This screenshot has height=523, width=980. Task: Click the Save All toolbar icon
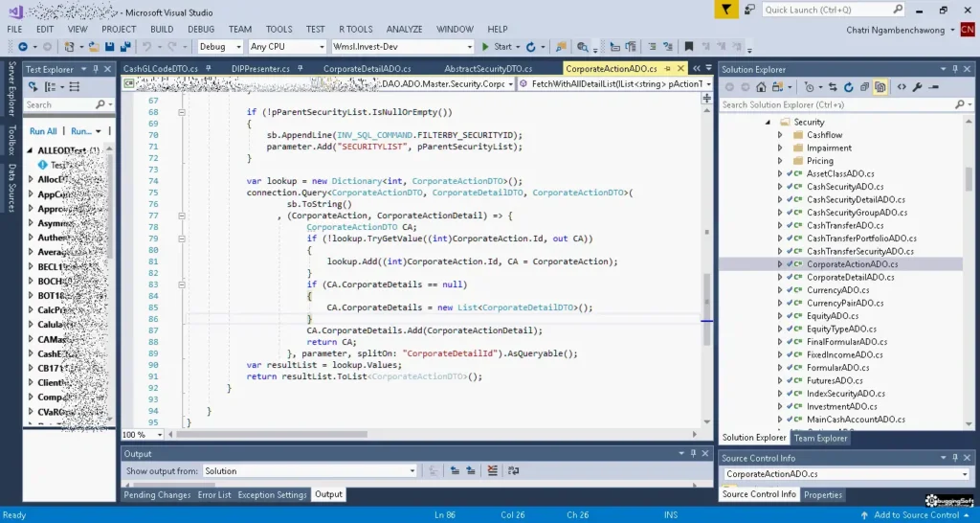point(125,47)
